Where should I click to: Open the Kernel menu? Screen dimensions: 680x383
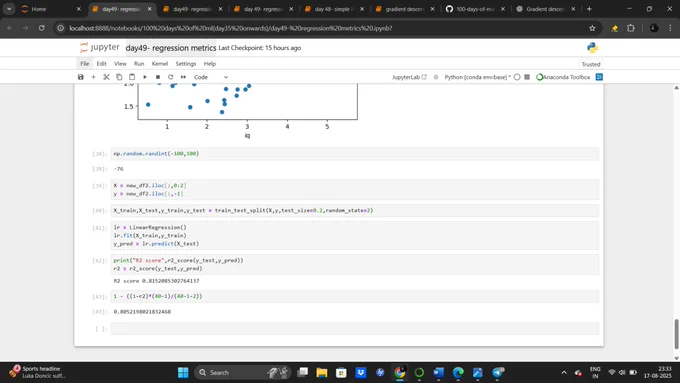click(160, 63)
